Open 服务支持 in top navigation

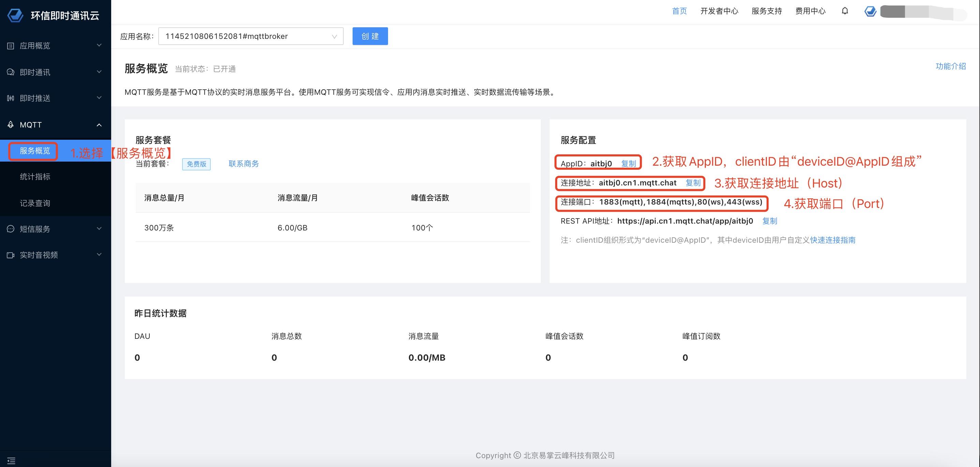767,11
